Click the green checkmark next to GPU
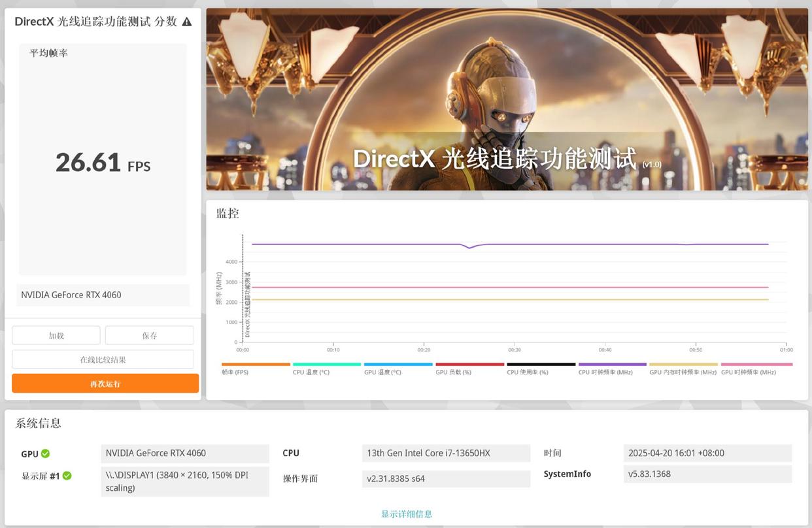 (45, 454)
